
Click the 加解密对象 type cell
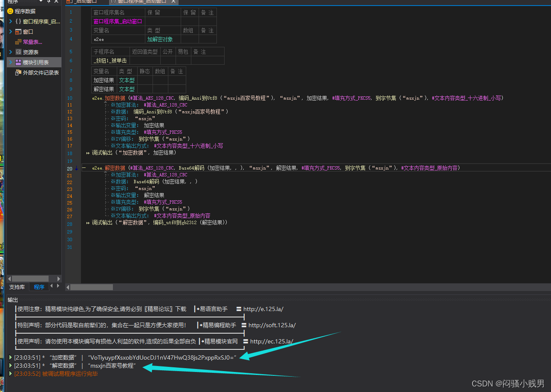coord(163,39)
